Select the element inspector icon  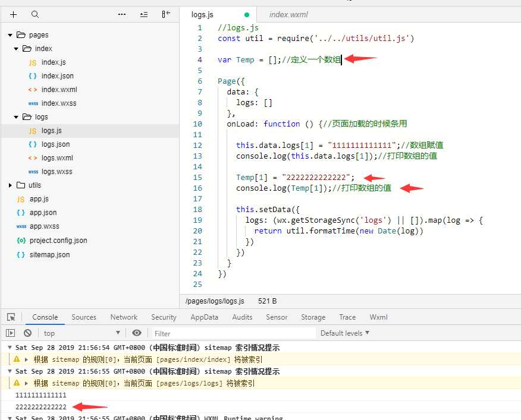(11, 317)
